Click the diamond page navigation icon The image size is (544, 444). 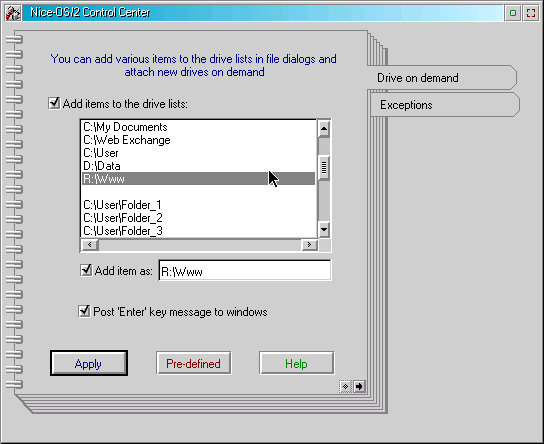tap(345, 386)
